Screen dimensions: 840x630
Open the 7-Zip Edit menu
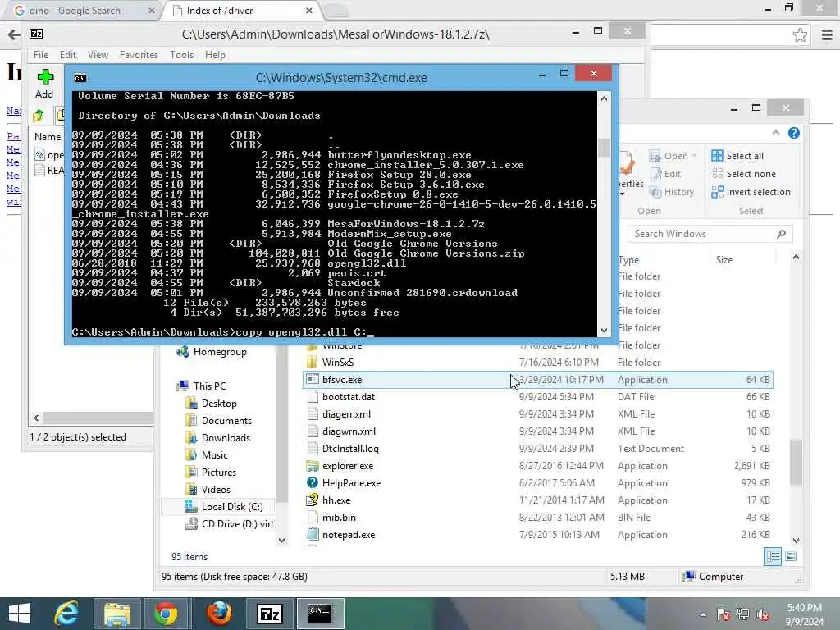[67, 55]
